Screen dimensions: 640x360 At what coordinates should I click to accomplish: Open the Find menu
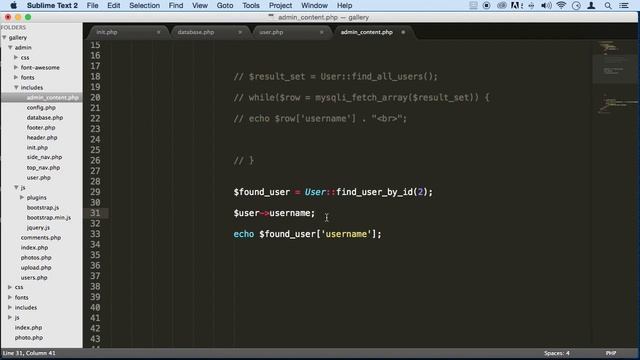click(176, 5)
